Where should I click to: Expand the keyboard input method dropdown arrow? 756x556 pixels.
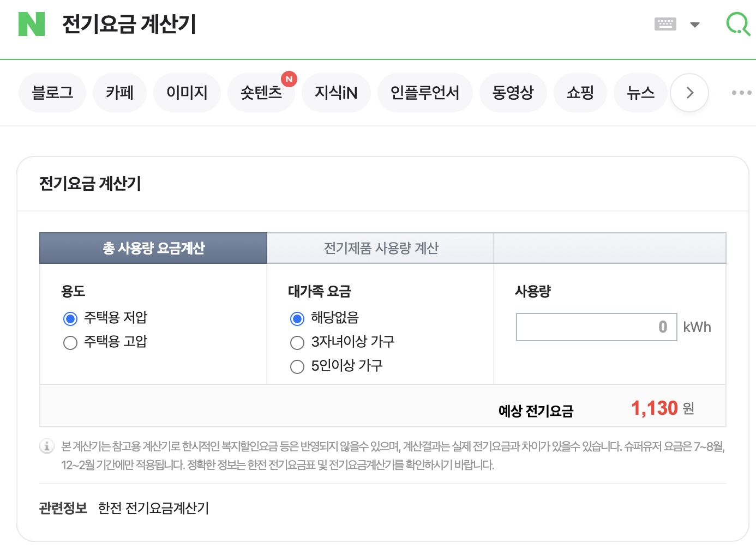point(695,24)
